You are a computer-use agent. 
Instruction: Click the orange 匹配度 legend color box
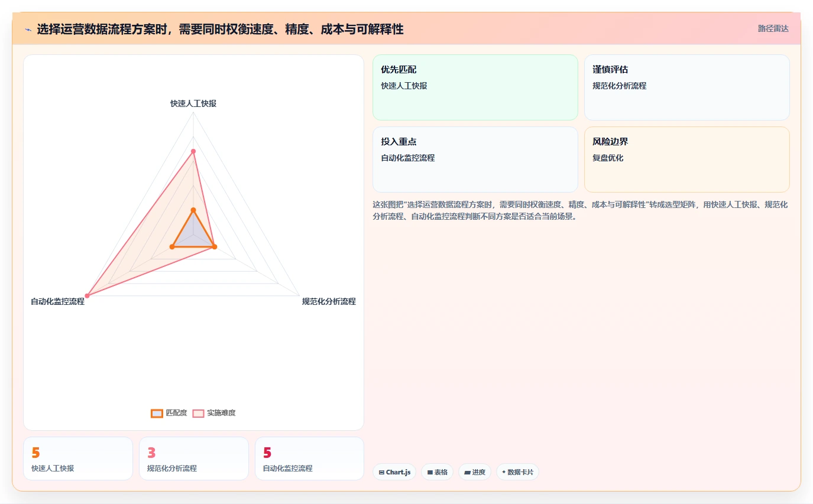pyautogui.click(x=157, y=413)
